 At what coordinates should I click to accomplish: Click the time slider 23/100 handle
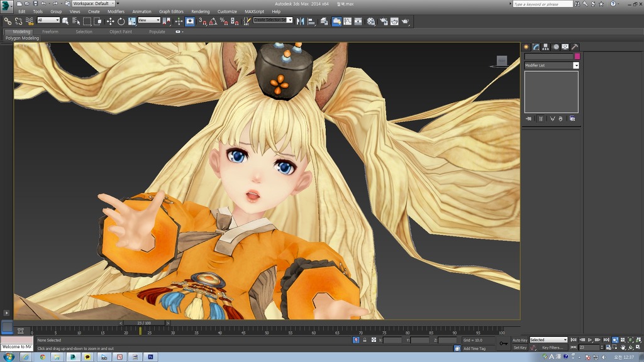pyautogui.click(x=144, y=323)
